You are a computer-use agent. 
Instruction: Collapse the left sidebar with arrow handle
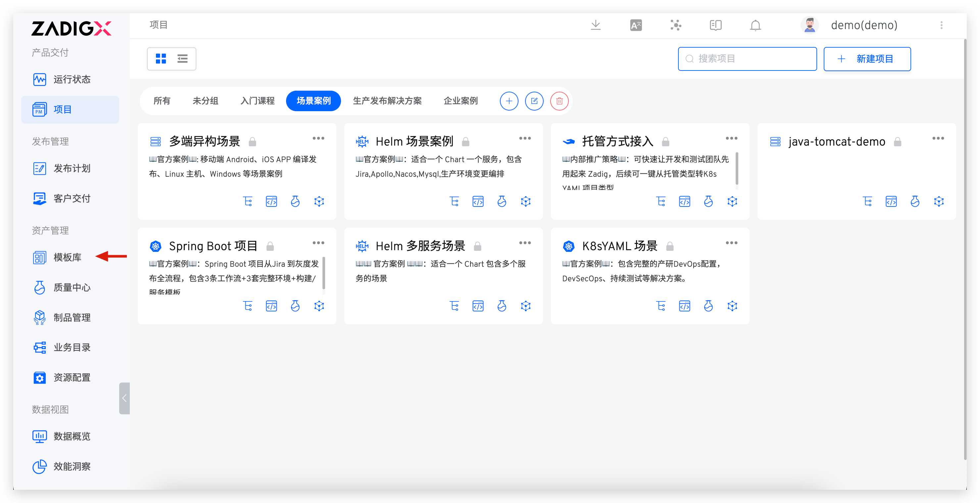[124, 398]
